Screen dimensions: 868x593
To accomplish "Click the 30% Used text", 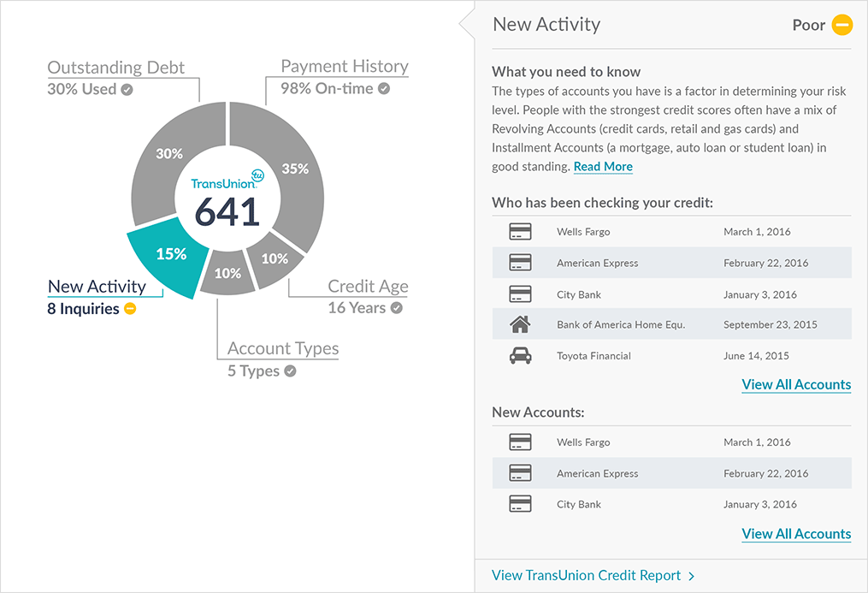I will (82, 89).
